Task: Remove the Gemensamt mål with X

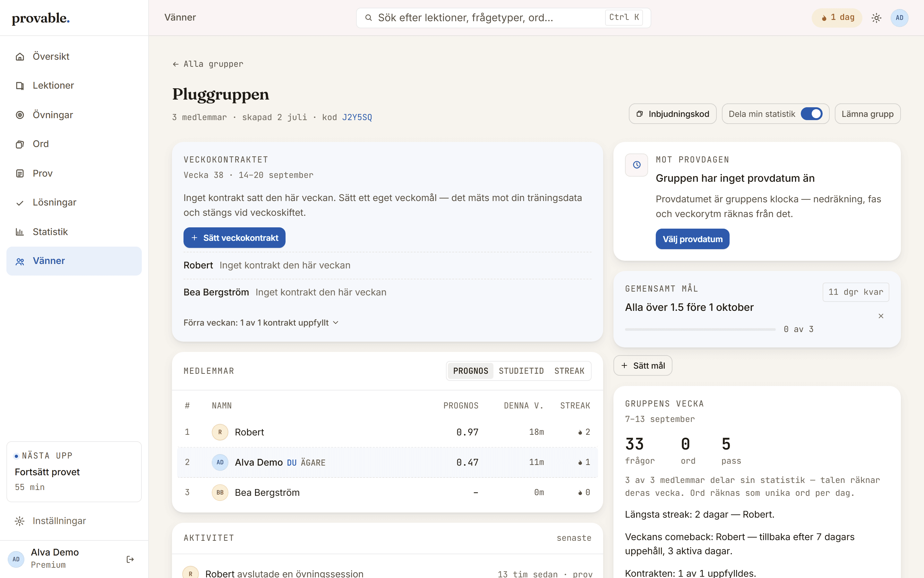Action: (x=881, y=316)
